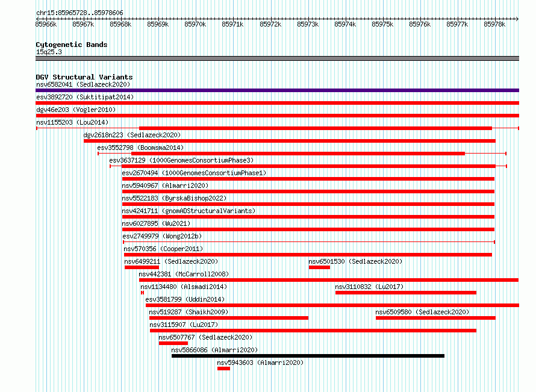Screen dimensions: 536x392
Task: Click the nsv6582041 (Sedlazeck2020) variant label
Action: [83, 84]
